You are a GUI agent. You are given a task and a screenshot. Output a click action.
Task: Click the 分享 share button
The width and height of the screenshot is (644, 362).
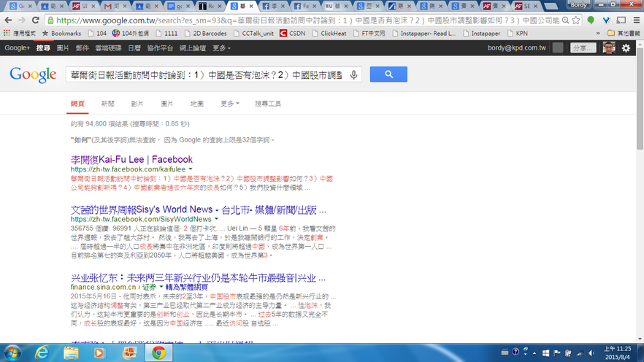pyautogui.click(x=583, y=48)
